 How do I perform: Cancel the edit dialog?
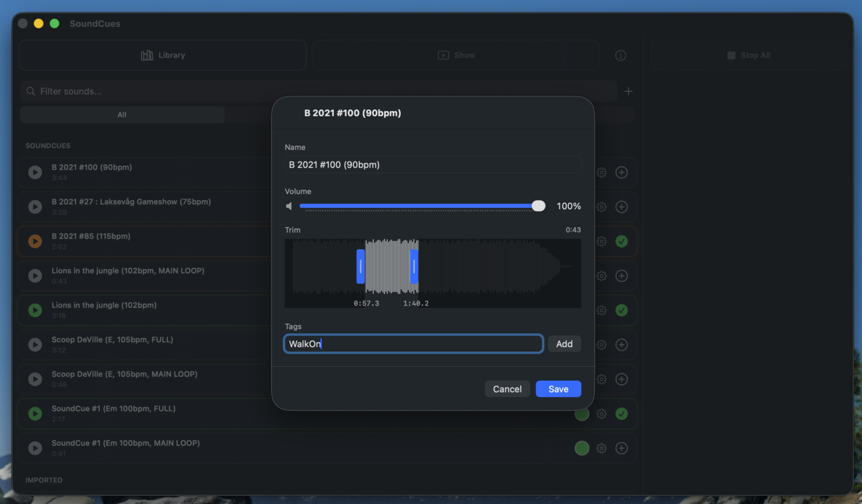[x=507, y=388]
